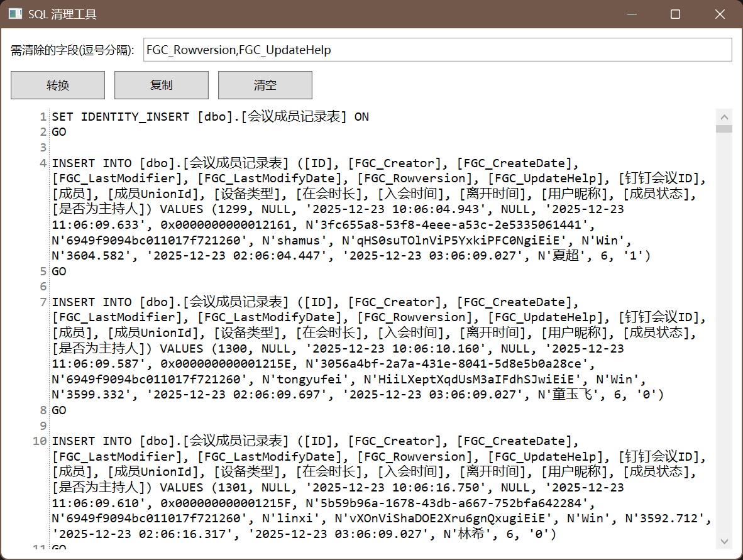Click the vertical scrollbar thumb
743x560 pixels.
[724, 129]
